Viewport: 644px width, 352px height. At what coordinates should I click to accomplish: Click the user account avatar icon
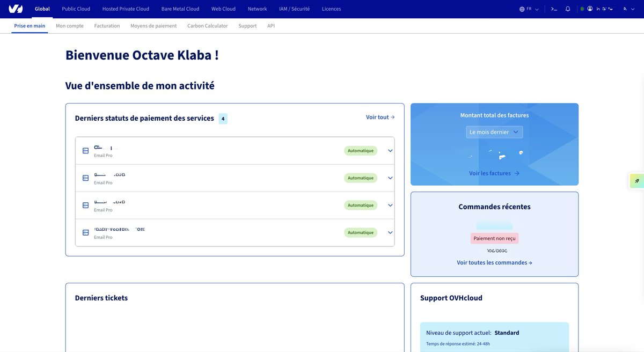point(589,8)
